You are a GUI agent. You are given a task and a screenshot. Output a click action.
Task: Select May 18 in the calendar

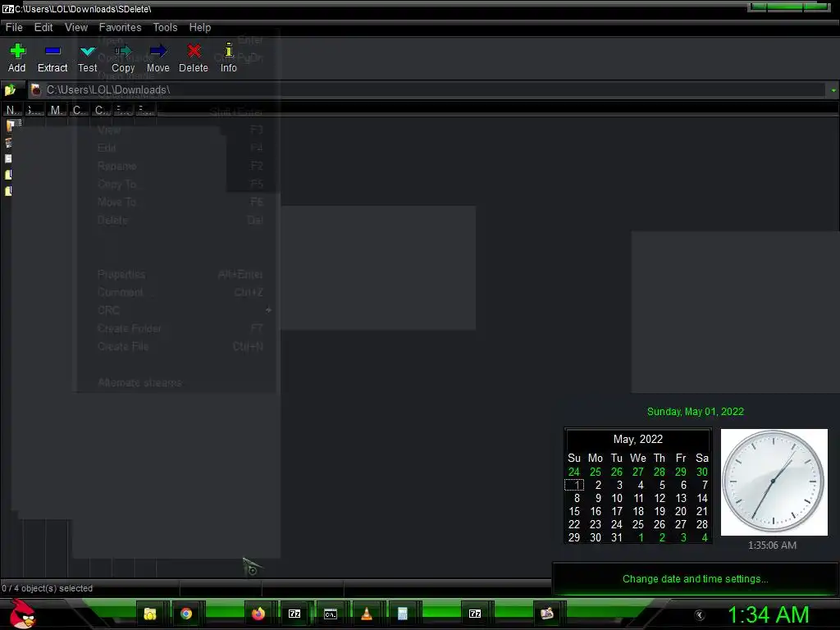(638, 512)
